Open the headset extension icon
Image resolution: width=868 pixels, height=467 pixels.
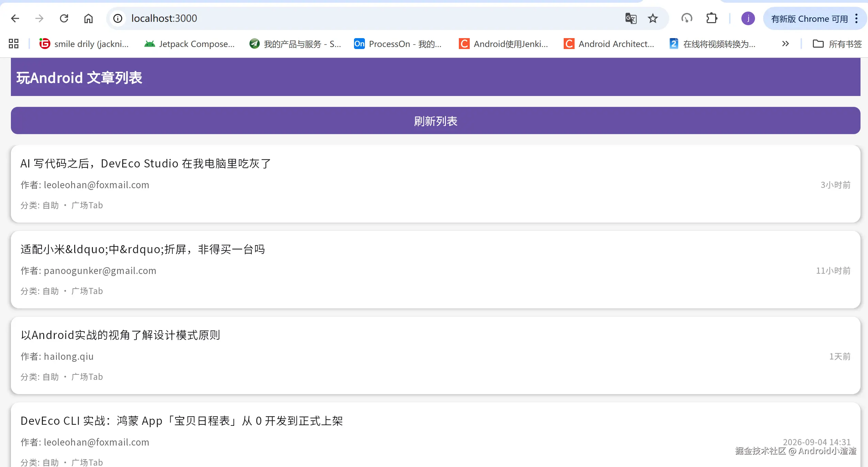687,18
